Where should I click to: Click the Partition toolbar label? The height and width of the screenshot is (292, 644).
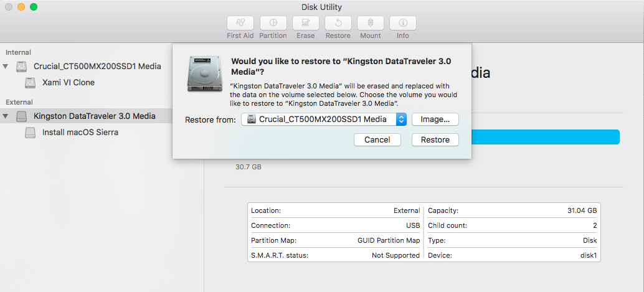(x=273, y=35)
